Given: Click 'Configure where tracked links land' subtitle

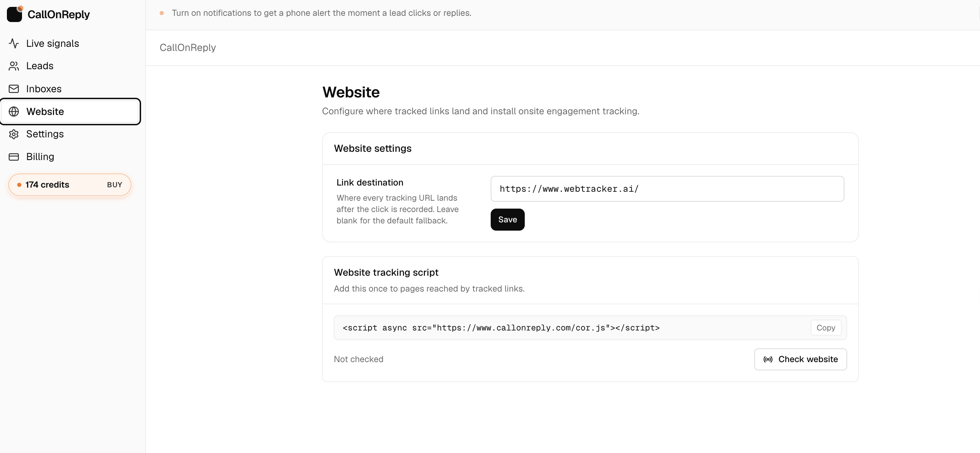Looking at the screenshot, I should point(480,111).
